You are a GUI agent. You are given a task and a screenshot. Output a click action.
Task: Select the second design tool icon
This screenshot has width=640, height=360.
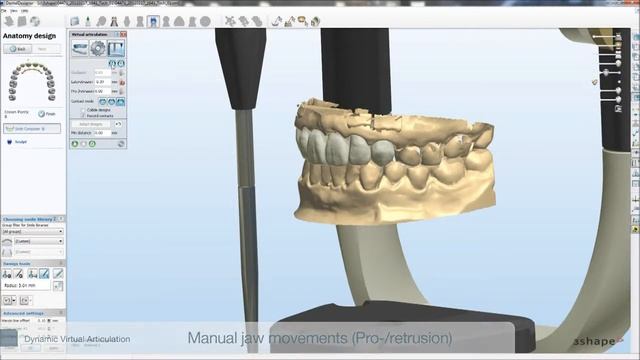tap(19, 274)
